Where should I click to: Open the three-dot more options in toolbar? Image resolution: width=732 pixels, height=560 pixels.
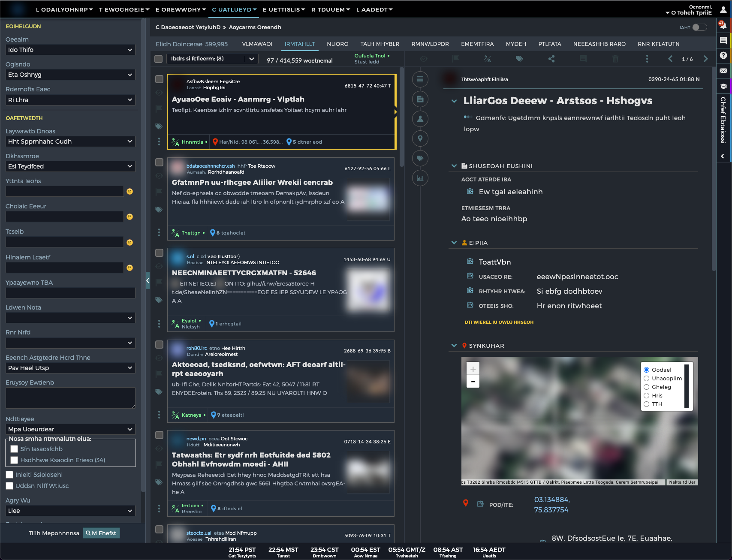click(647, 59)
